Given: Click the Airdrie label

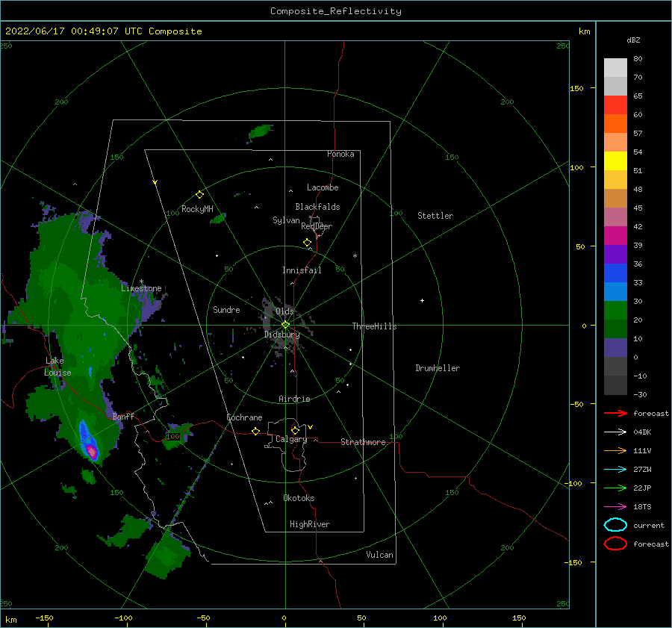Looking at the screenshot, I should 294,399.
